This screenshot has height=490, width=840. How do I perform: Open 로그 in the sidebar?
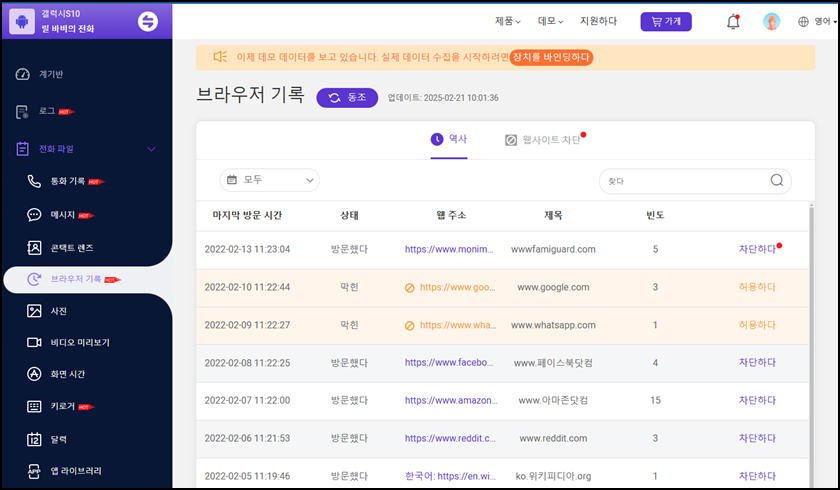pyautogui.click(x=47, y=111)
